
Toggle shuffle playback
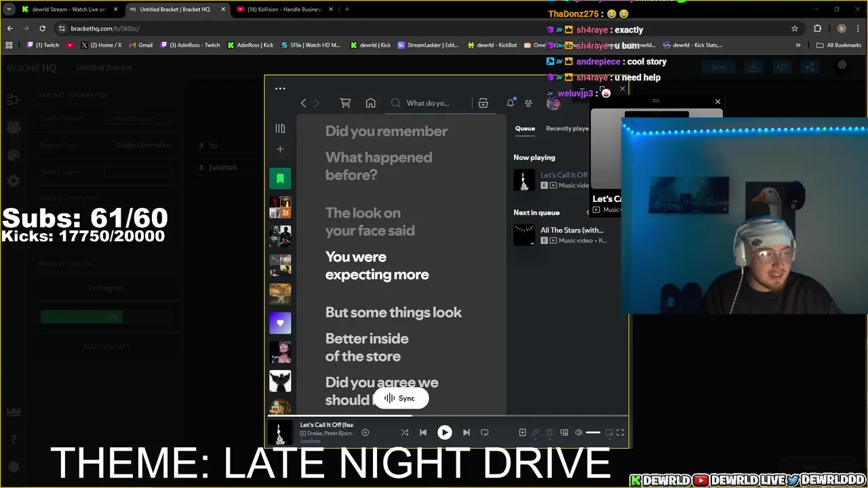[x=405, y=432]
